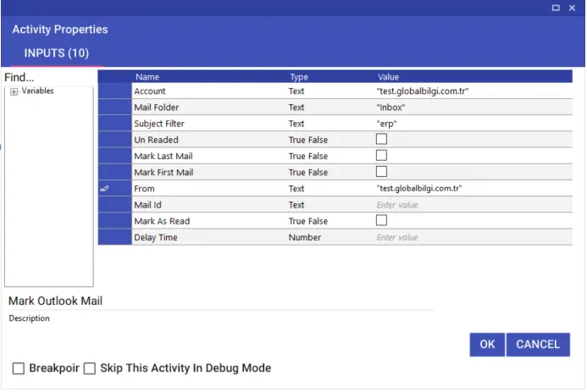Check the Mark First Mail checkbox
The width and height of the screenshot is (587, 392).
pos(381,172)
